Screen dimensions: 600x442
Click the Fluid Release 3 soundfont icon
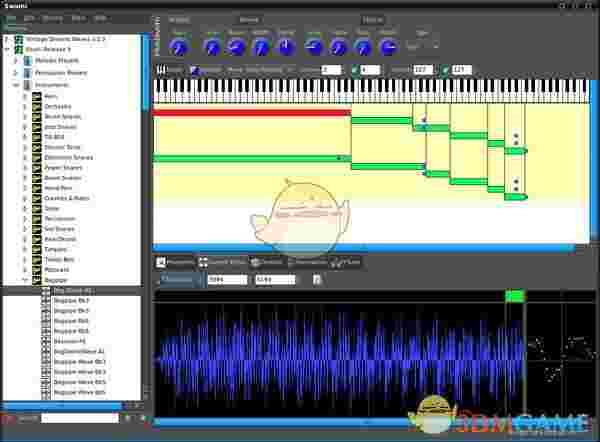tap(18, 49)
